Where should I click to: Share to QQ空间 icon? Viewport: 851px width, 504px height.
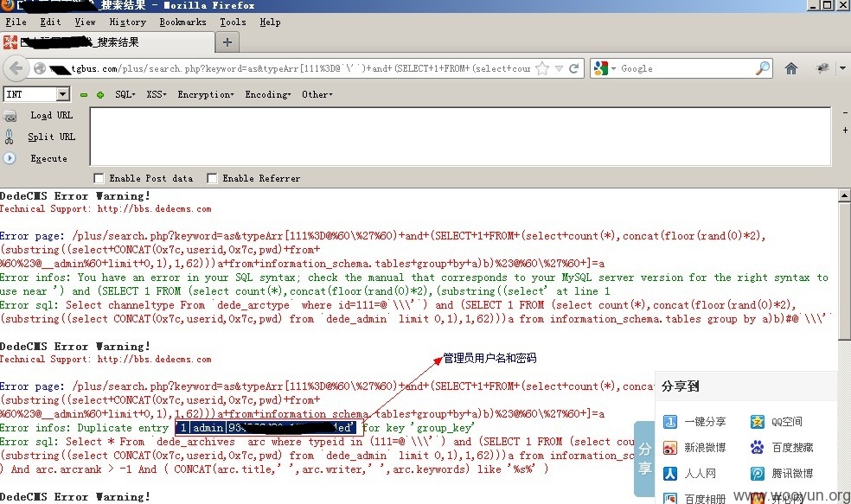[x=757, y=422]
